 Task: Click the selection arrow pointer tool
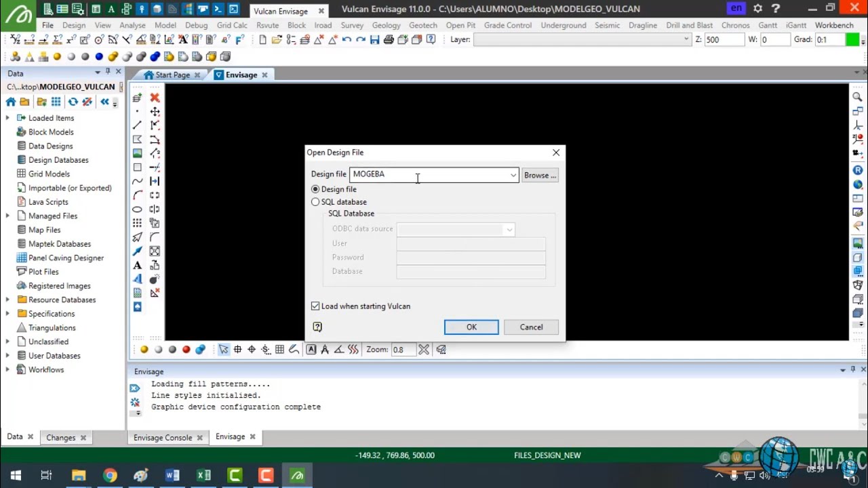(224, 350)
